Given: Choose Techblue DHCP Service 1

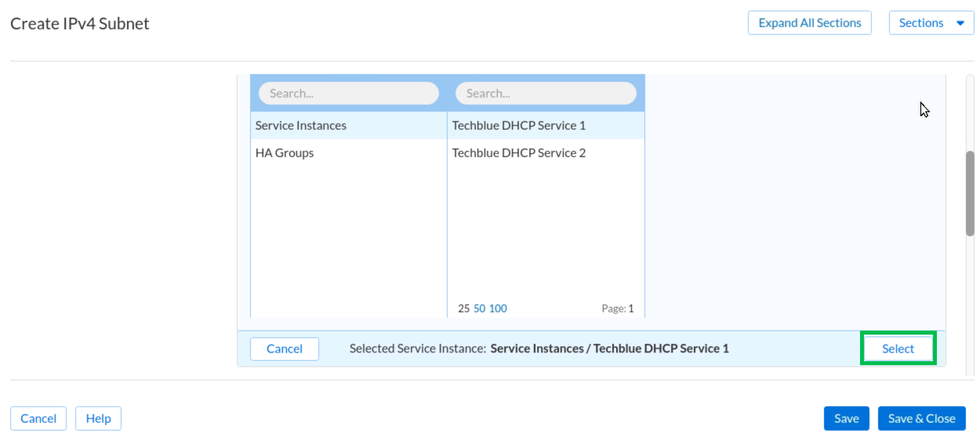Looking at the screenshot, I should 518,125.
